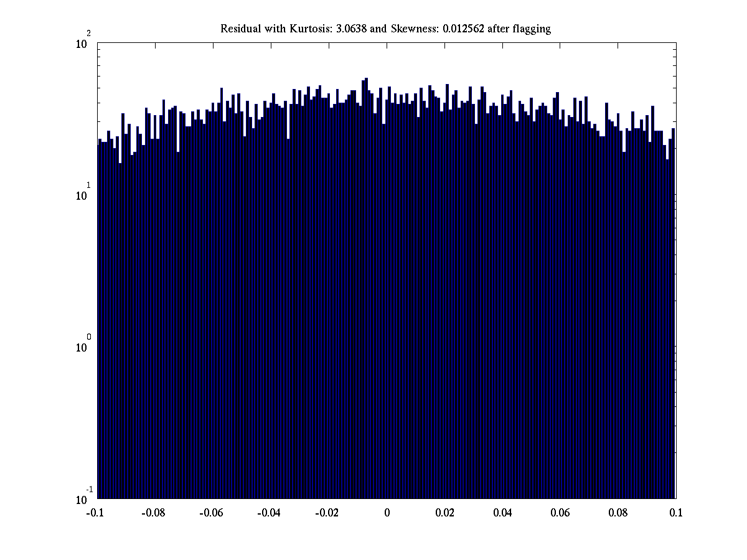
Task: Click the word 'flagging' in the title
Action: 532,29
